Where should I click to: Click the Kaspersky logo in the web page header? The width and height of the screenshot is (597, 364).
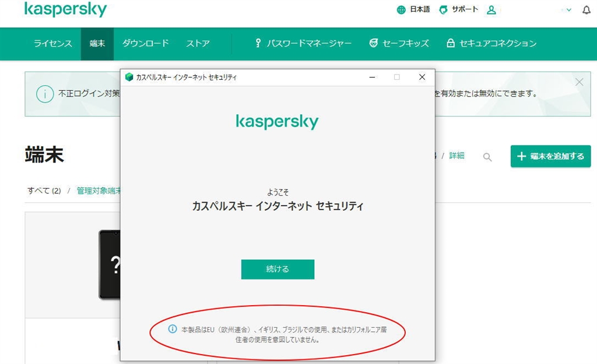[x=65, y=9]
